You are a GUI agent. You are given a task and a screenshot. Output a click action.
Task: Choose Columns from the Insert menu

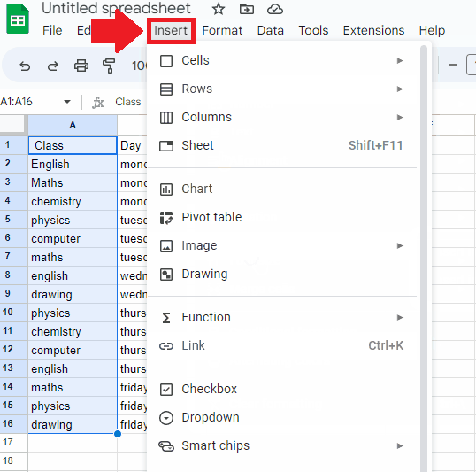click(x=281, y=117)
